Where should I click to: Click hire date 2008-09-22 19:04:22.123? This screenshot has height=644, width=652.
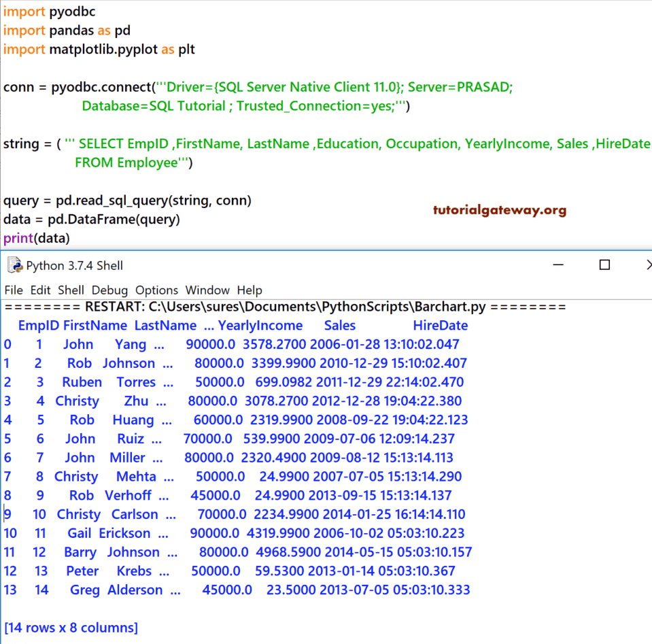(392, 420)
